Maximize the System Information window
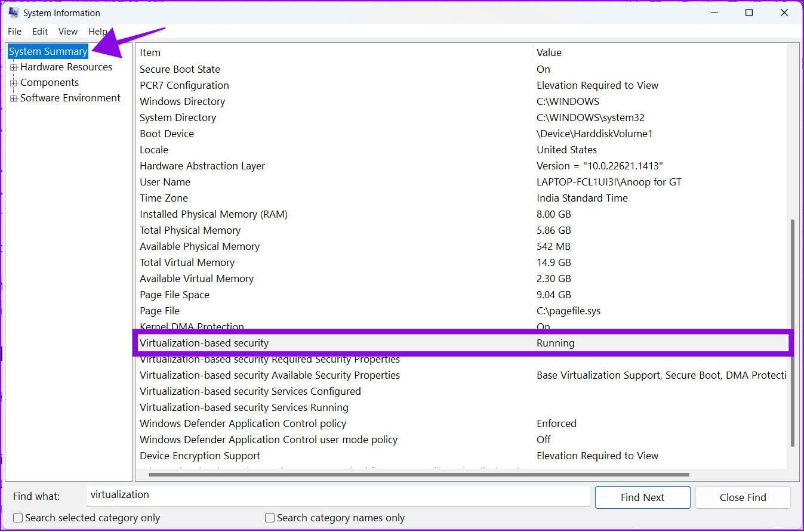The height and width of the screenshot is (532, 804). tap(749, 13)
